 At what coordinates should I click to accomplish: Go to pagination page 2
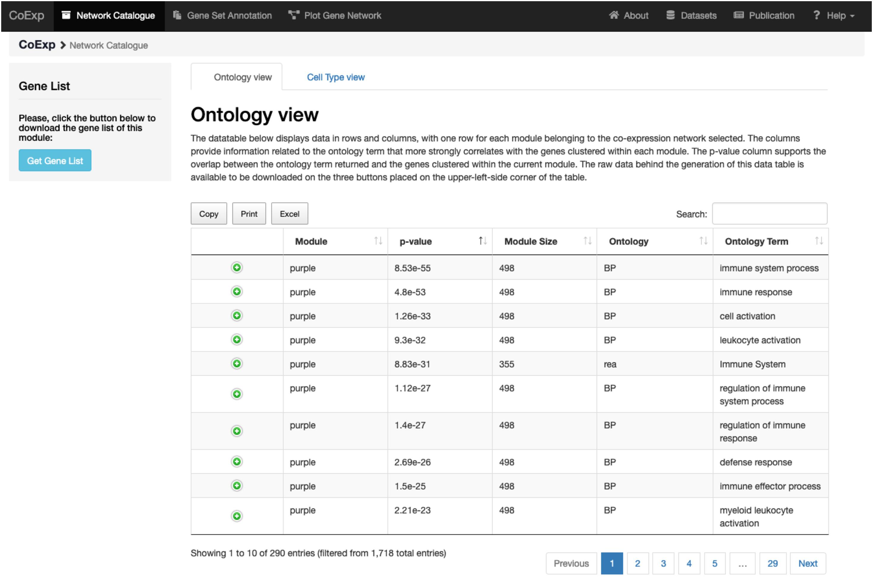(637, 563)
